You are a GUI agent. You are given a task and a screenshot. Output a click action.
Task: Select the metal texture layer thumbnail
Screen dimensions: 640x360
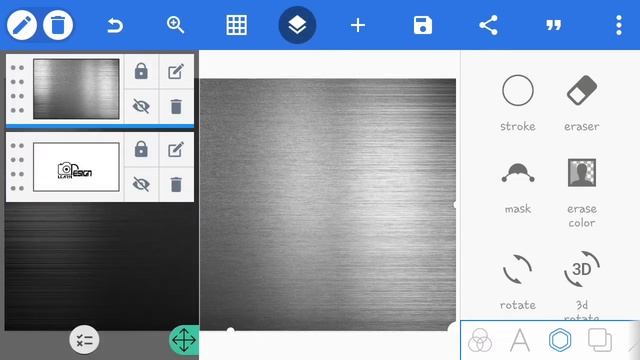coord(76,89)
